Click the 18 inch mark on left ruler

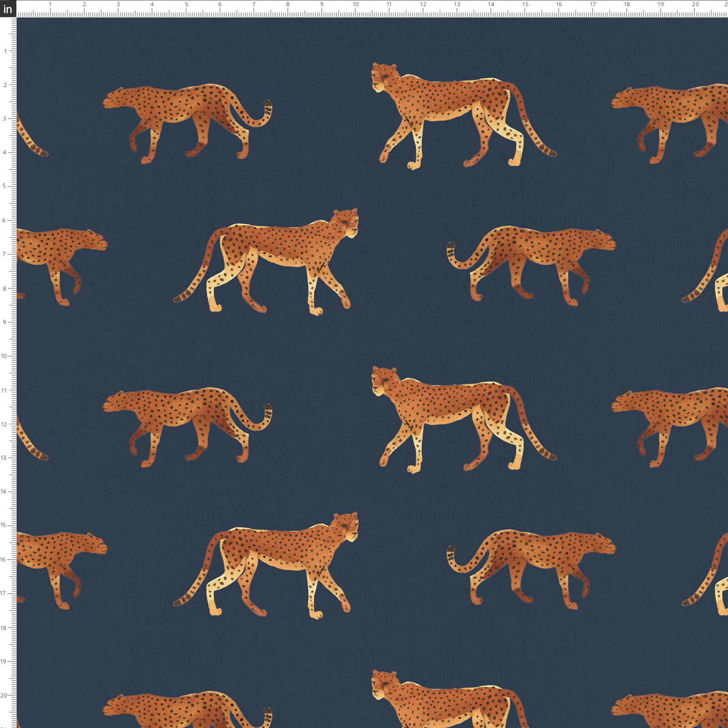(4, 628)
